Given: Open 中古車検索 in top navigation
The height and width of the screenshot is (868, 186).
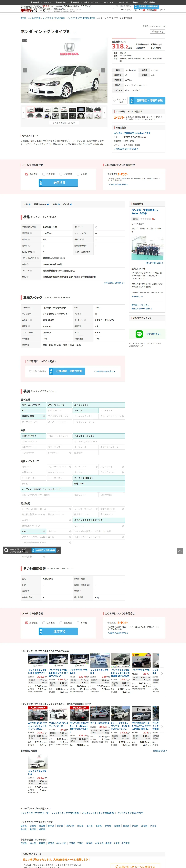Looking at the screenshot, I should (x=35, y=2).
